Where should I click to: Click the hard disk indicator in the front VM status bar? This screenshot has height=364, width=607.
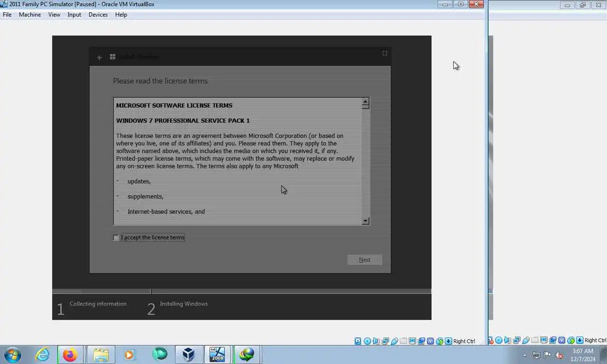point(358,341)
